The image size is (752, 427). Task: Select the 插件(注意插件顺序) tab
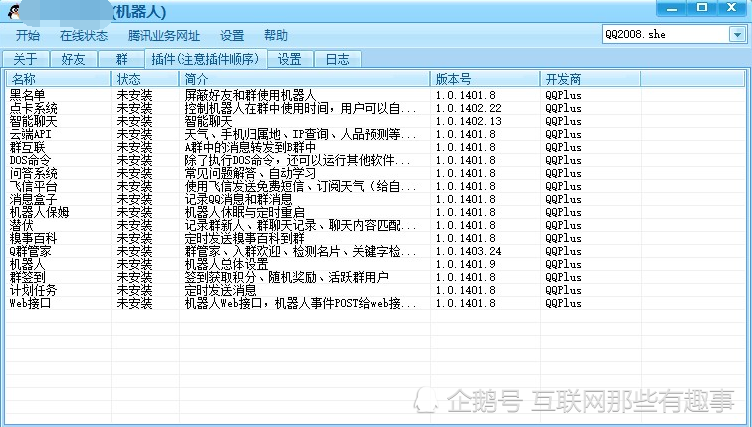(206, 59)
